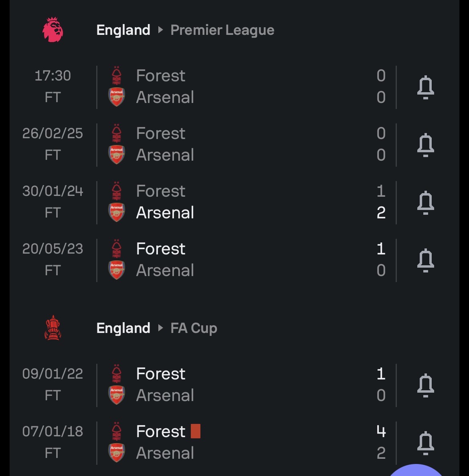Viewport: 469px width, 476px height.
Task: Enable alert bell for 20/05/23 match
Action: (425, 260)
